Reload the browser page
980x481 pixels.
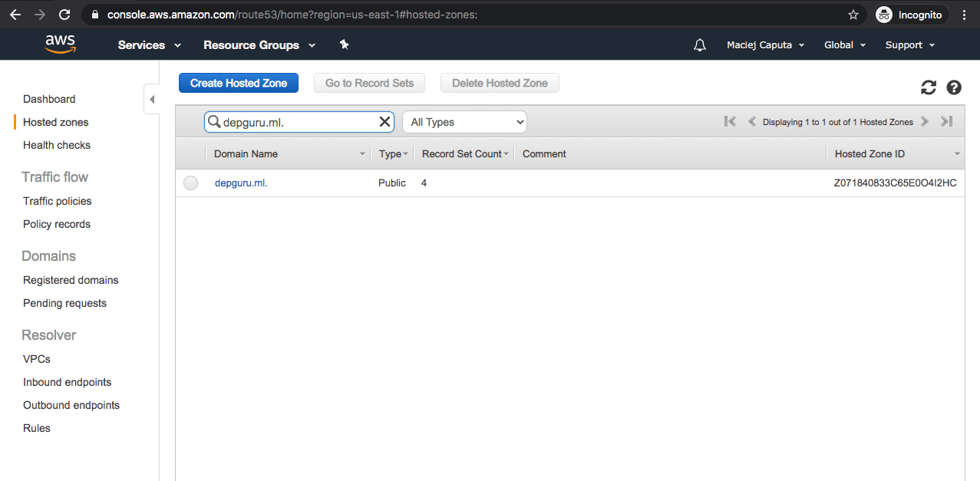(64, 15)
